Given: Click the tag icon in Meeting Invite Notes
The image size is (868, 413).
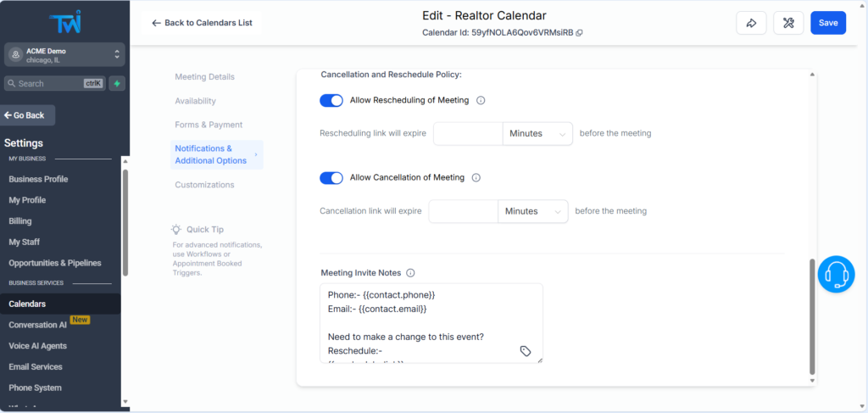Looking at the screenshot, I should (526, 351).
